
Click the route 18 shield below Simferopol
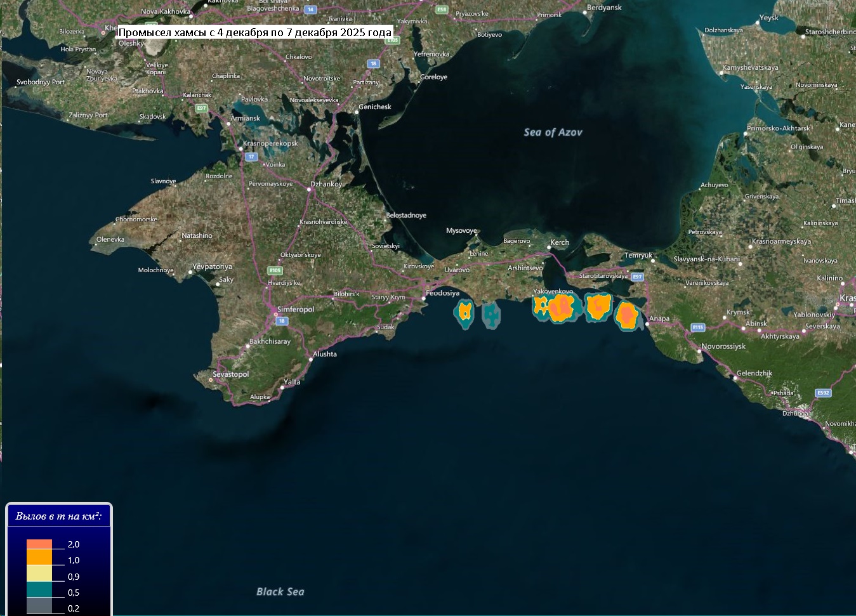coord(282,321)
